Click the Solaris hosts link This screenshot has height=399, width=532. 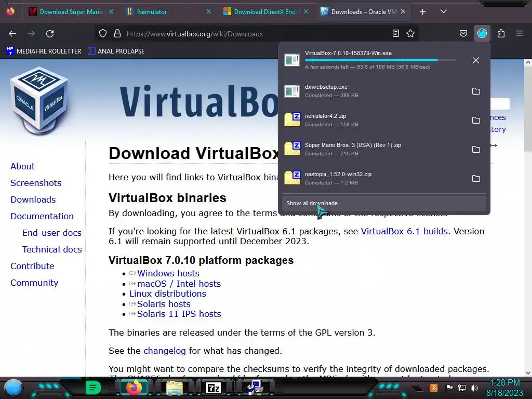tap(164, 304)
